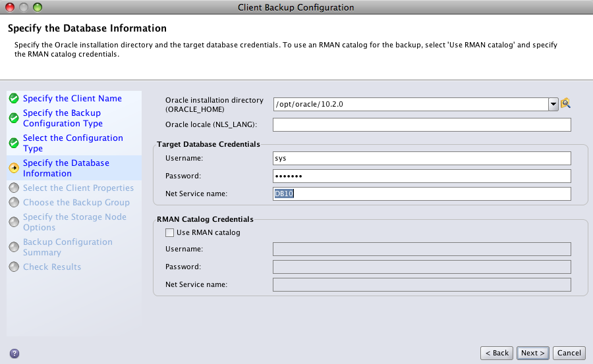Click the Oracle installation directory text field

(410, 104)
